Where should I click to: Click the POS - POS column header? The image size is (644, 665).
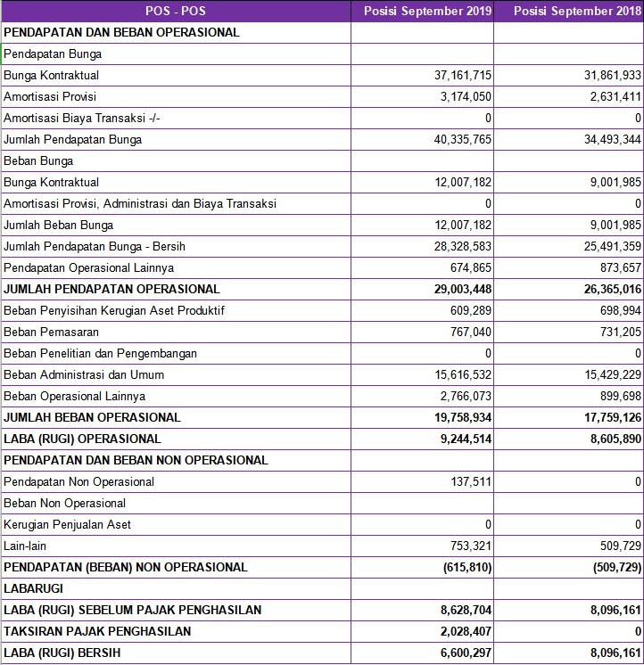point(176,11)
